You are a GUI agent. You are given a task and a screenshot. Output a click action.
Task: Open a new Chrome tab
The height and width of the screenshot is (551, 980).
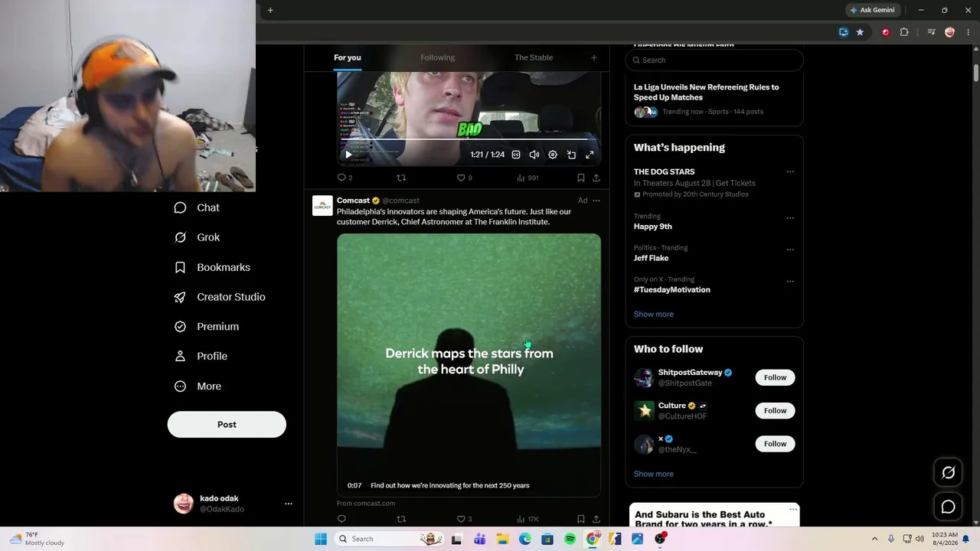(x=270, y=10)
